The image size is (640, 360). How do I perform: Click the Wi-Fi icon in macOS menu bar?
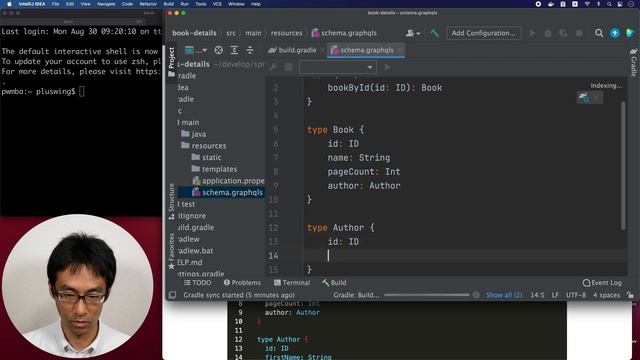click(587, 4)
